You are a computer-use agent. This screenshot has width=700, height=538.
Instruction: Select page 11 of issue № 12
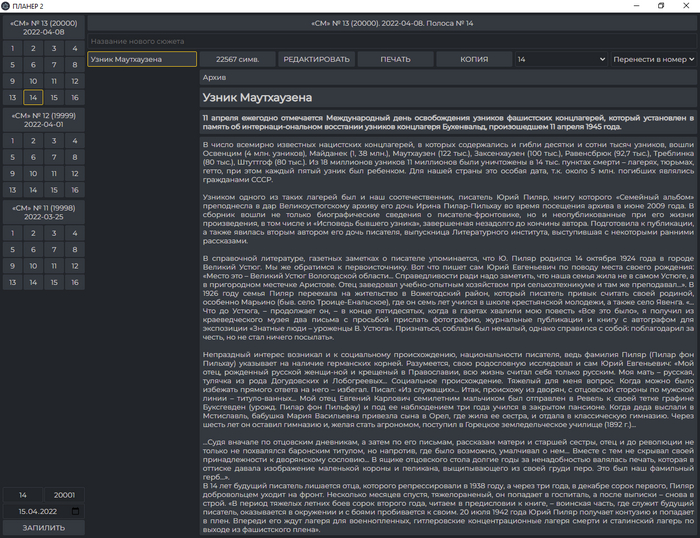click(54, 173)
